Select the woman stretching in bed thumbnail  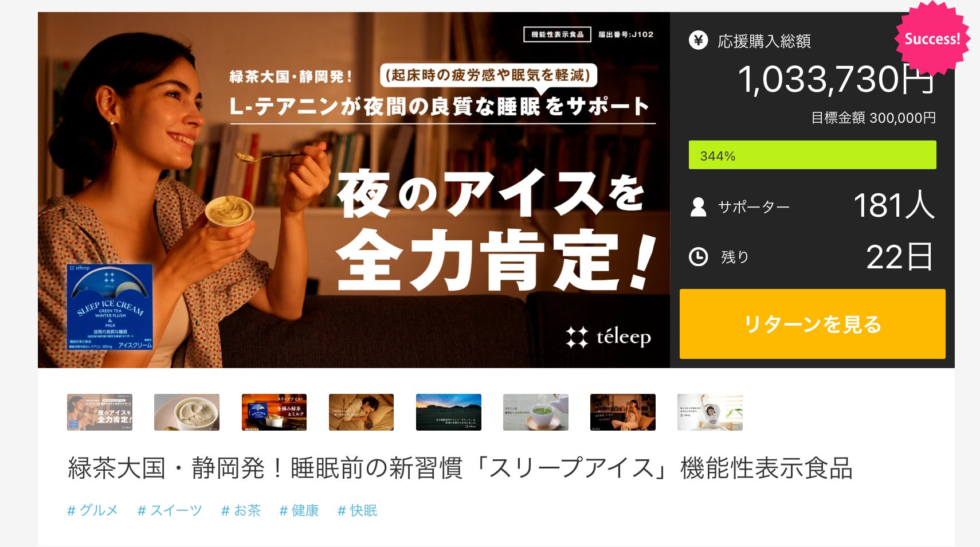click(709, 412)
